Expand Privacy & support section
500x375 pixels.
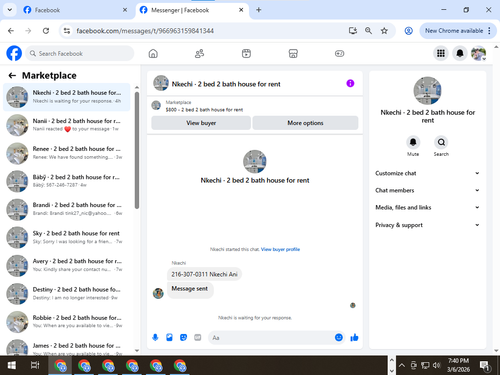point(427,225)
